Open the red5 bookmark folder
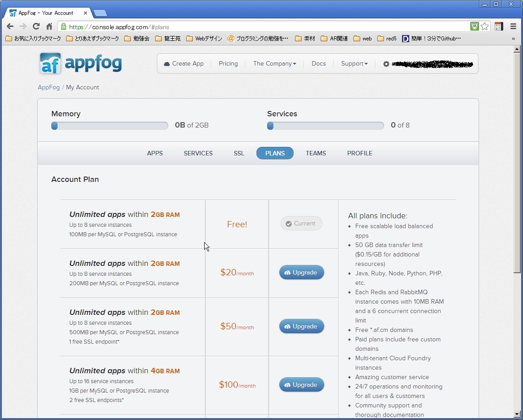This screenshot has width=523, height=420. [387, 39]
